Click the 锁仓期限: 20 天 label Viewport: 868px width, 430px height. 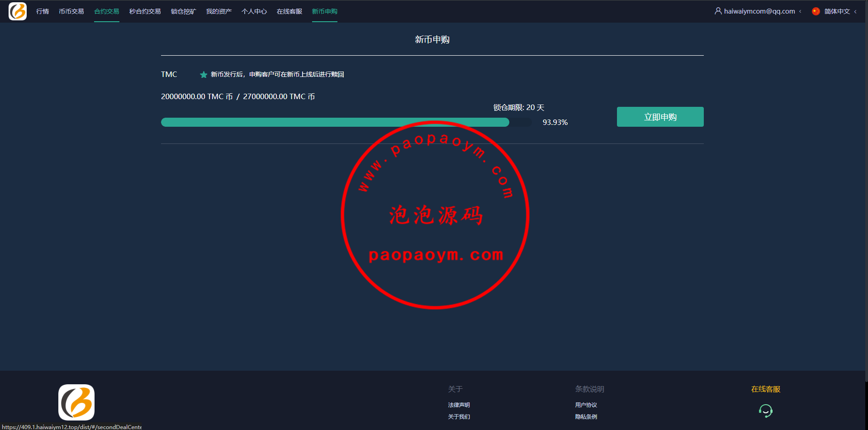519,108
